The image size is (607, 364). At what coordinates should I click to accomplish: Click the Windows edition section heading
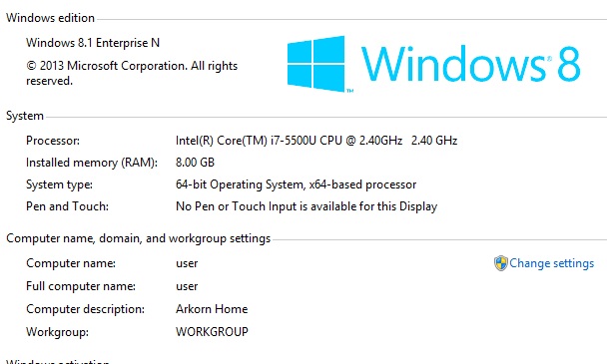pyautogui.click(x=50, y=18)
